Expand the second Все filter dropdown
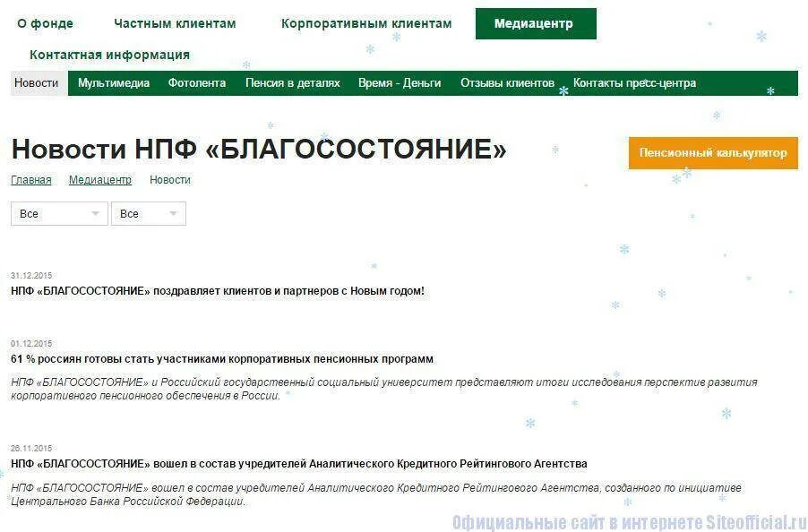Screen dimensions: 808x532 pos(148,213)
